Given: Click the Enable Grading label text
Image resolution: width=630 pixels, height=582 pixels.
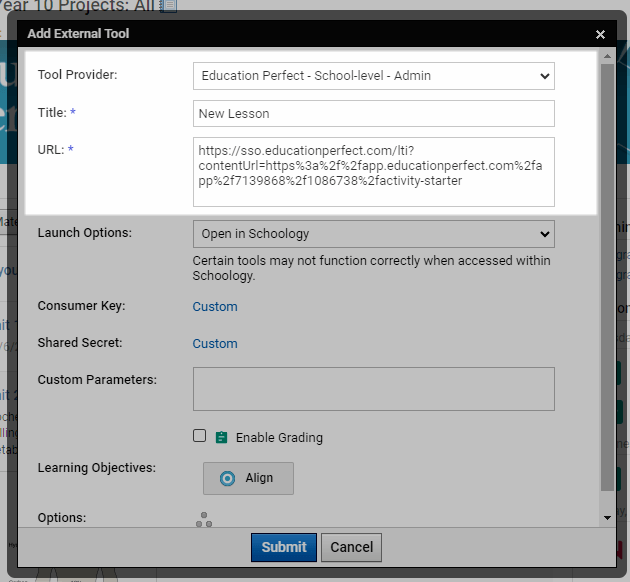Looking at the screenshot, I should (x=279, y=437).
